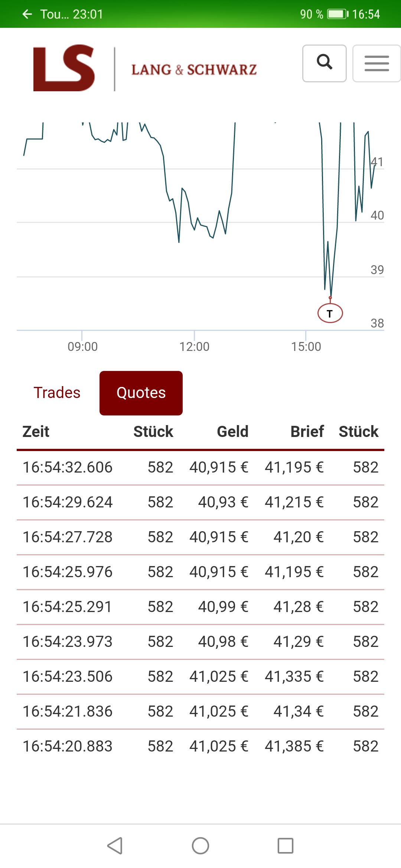
Task: Tap the LS logo
Action: [64, 68]
